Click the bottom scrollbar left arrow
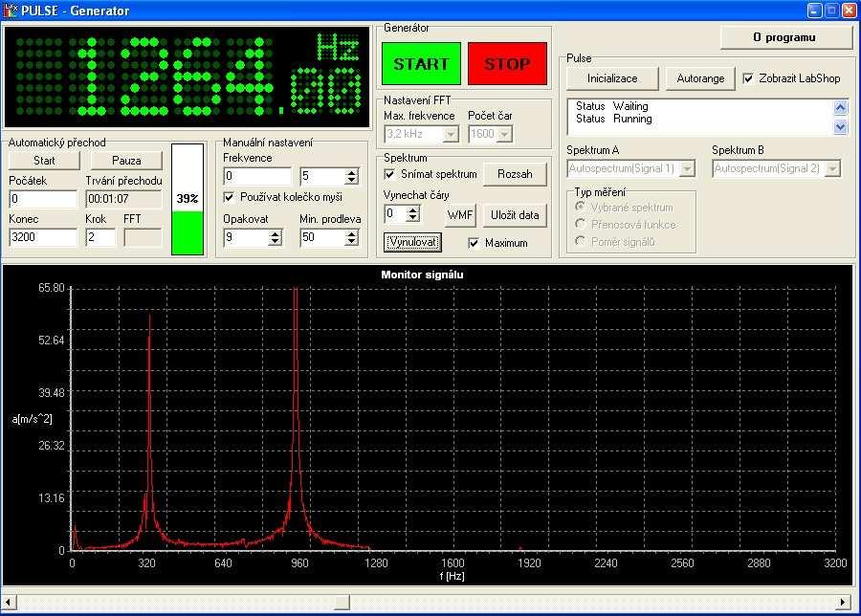Viewport: 861px width, 616px height. [9, 603]
